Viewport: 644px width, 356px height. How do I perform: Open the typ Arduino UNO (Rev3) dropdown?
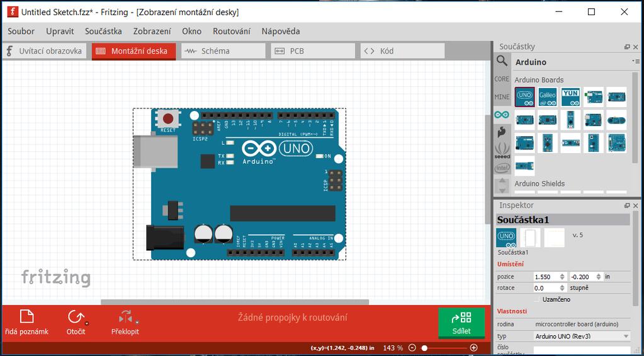tap(582, 336)
